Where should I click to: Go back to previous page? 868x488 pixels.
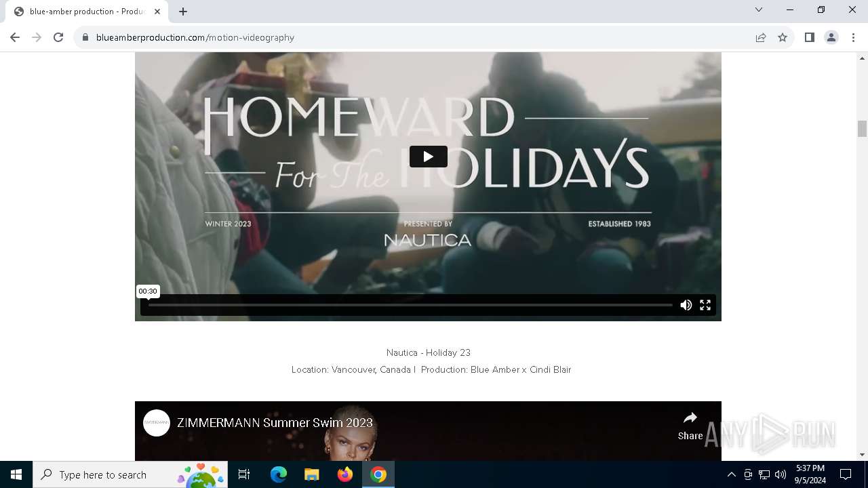coord(15,37)
